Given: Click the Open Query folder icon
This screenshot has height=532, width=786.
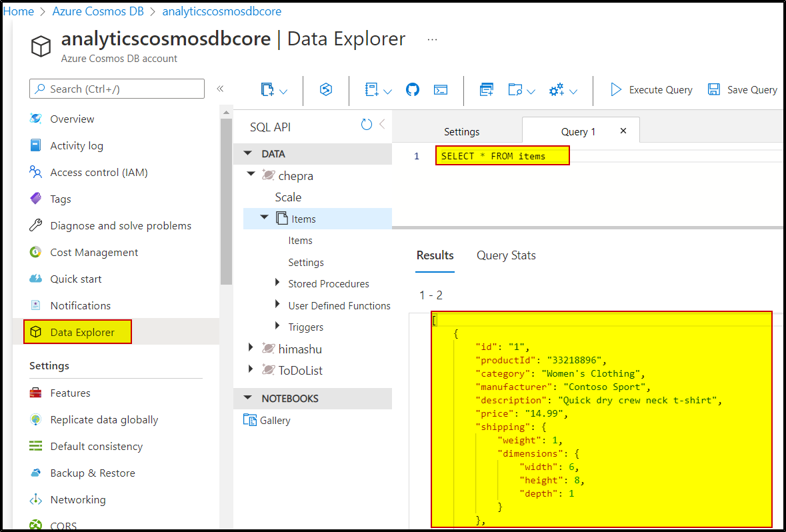Looking at the screenshot, I should (515, 90).
